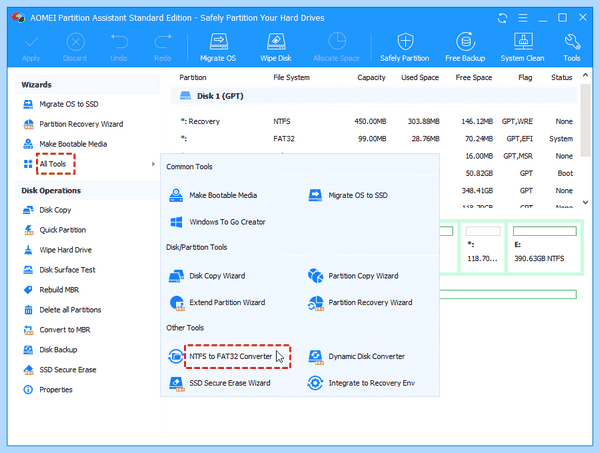Click the partition list scroll up arrow
This screenshot has width=600, height=453.
(585, 75)
